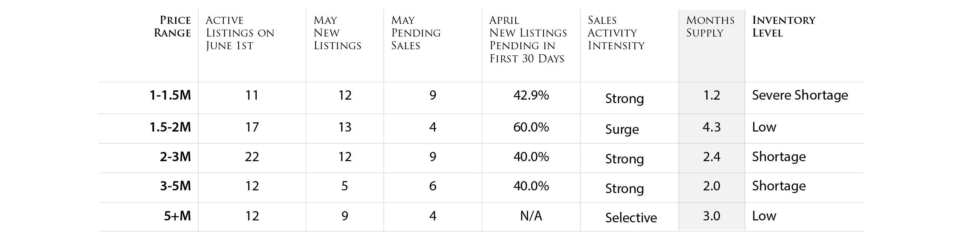The width and height of the screenshot is (980, 240).
Task: Click the Price Range column header
Action: (173, 27)
